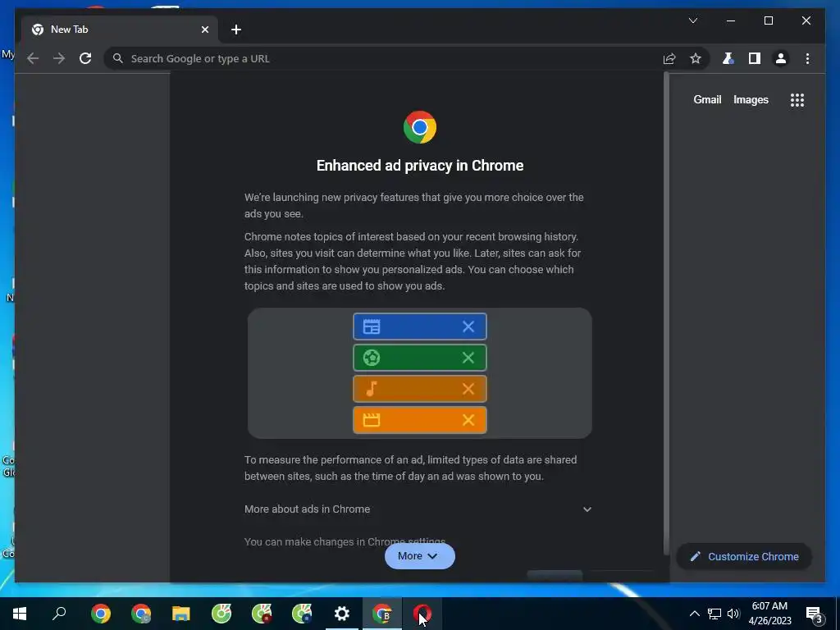Select the New Tab tab
840x630 pixels.
tap(120, 30)
